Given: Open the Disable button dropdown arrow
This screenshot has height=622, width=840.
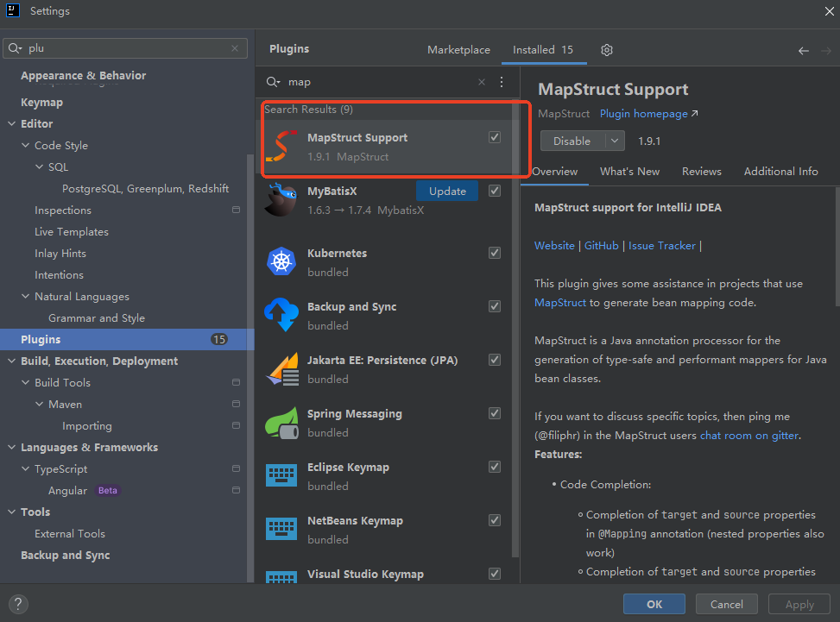Looking at the screenshot, I should point(615,141).
